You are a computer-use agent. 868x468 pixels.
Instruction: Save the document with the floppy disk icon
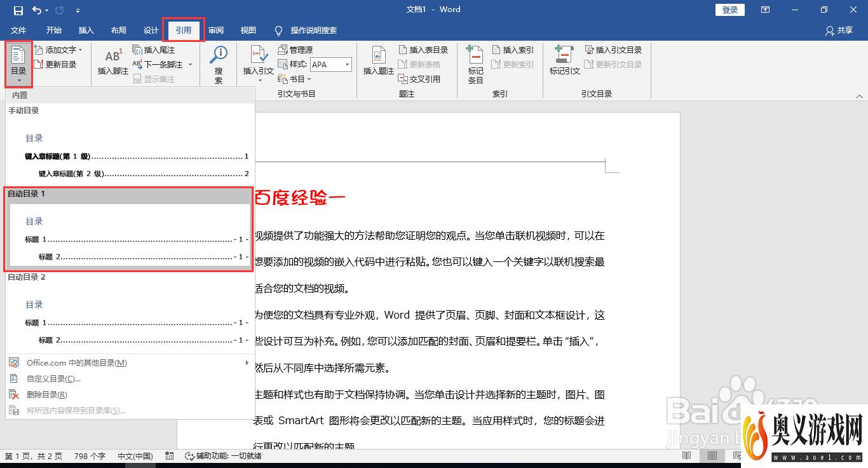tap(18, 10)
